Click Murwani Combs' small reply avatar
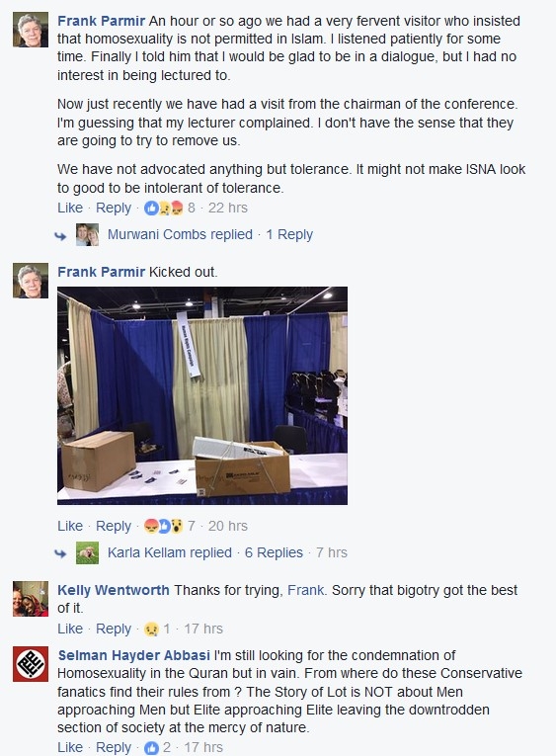 coord(87,235)
